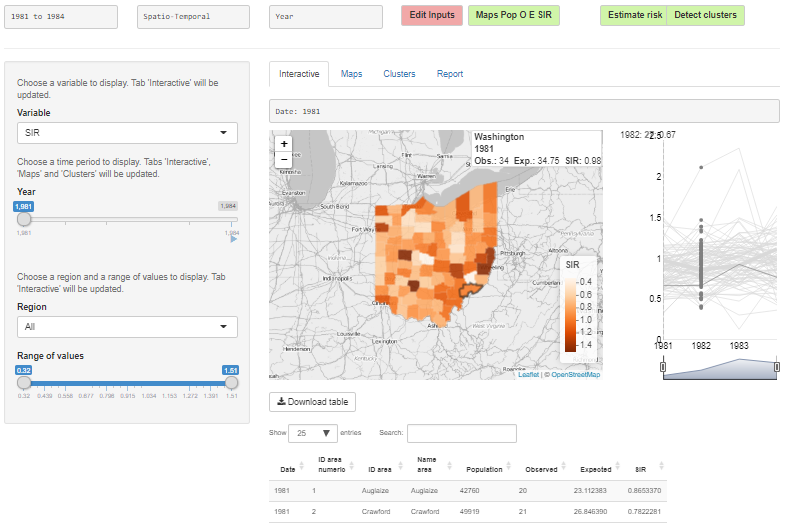The image size is (785, 523).
Task: Open the Show entries count dropdown
Action: [x=312, y=433]
